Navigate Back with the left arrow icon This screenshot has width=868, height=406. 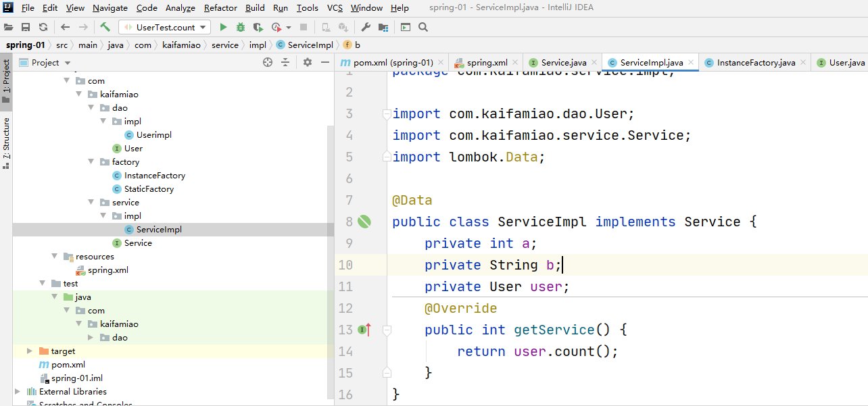[65, 28]
